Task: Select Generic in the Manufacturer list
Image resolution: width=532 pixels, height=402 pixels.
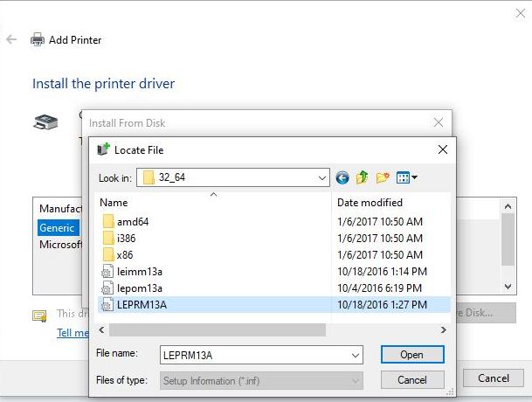Action: tap(57, 228)
